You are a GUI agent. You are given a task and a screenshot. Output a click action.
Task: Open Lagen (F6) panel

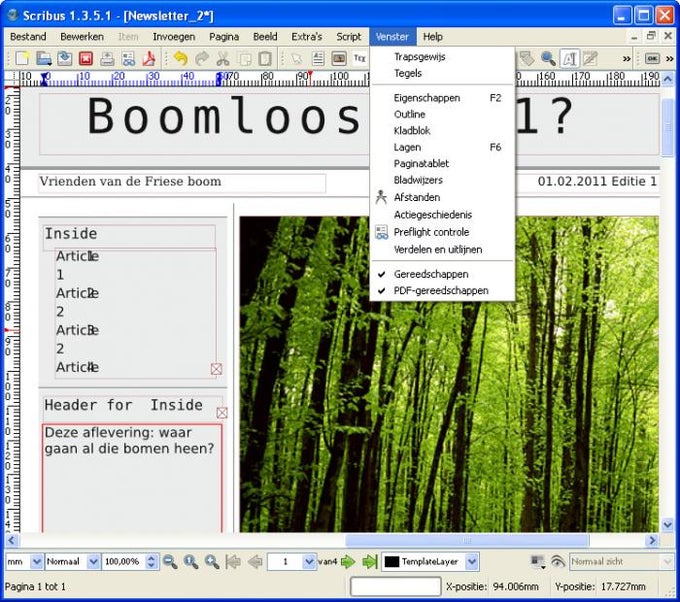tap(442, 147)
